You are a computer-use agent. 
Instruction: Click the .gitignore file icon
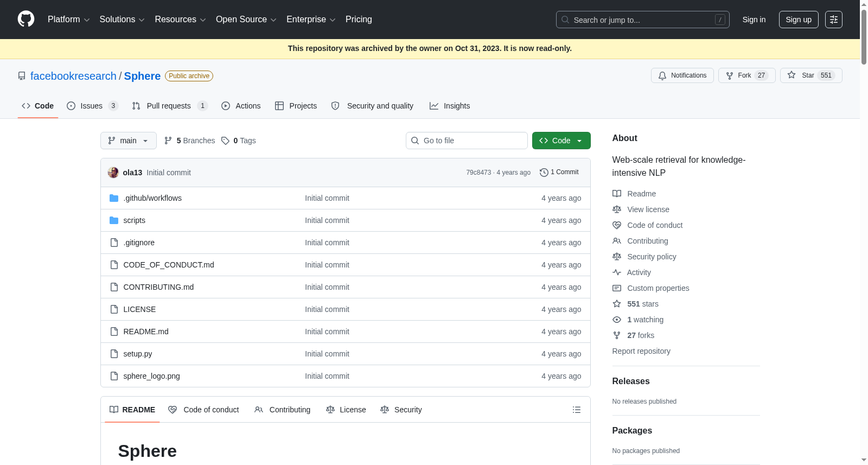pyautogui.click(x=114, y=243)
